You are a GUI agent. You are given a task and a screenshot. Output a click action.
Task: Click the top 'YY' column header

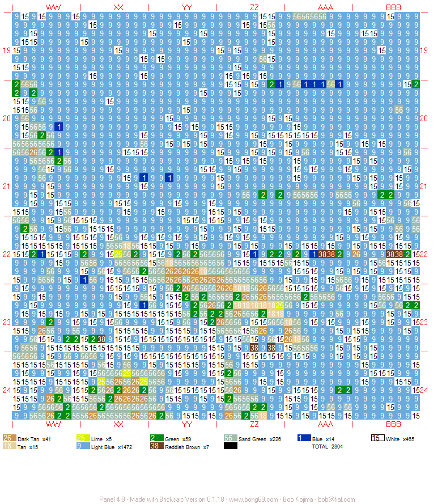coord(186,7)
